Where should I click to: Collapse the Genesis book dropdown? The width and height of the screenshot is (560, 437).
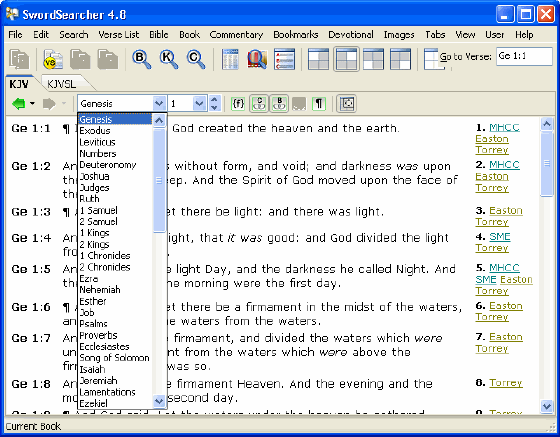(159, 104)
